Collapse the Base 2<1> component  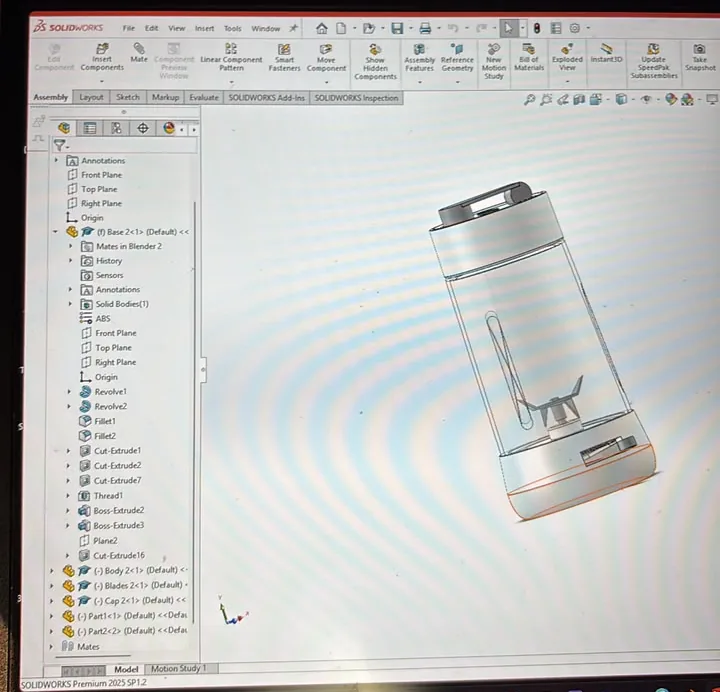[55, 232]
